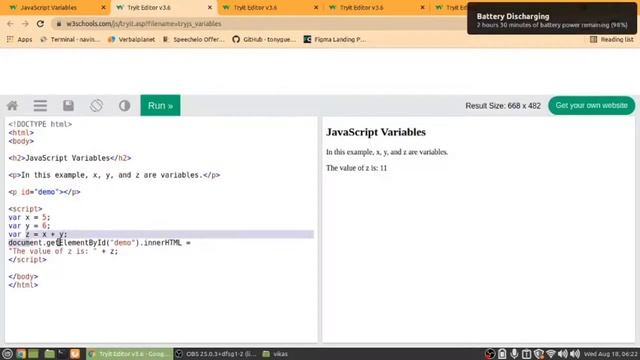Click the Get your own website button
The width and height of the screenshot is (640, 360).
(591, 105)
